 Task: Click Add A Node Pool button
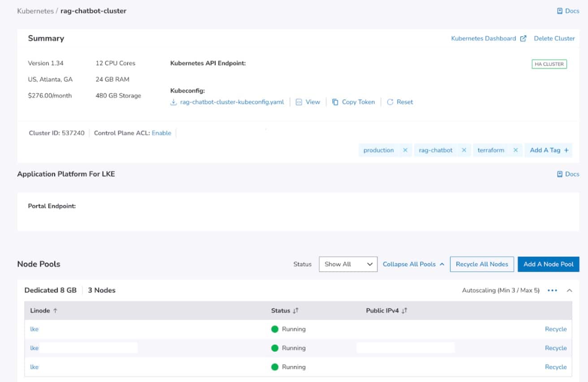coord(548,264)
